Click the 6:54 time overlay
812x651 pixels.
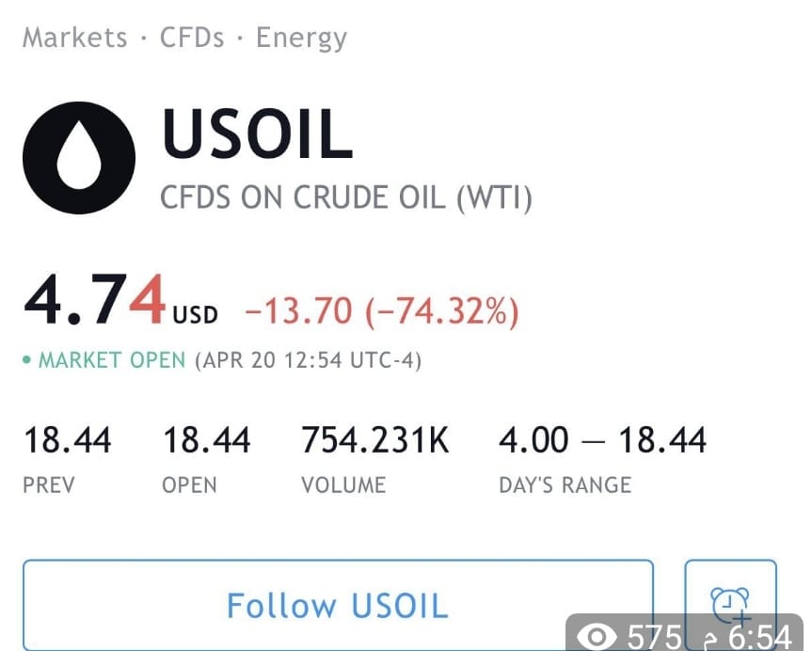tap(760, 637)
